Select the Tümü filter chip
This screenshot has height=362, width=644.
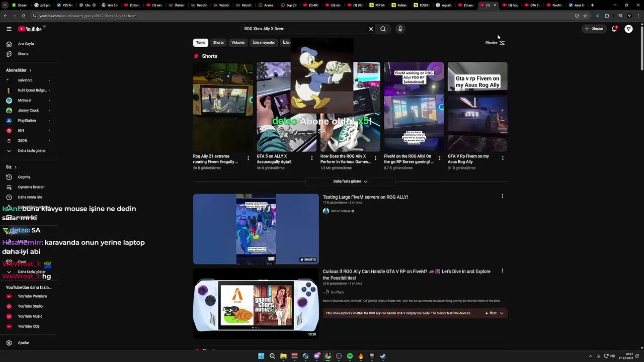(201, 43)
